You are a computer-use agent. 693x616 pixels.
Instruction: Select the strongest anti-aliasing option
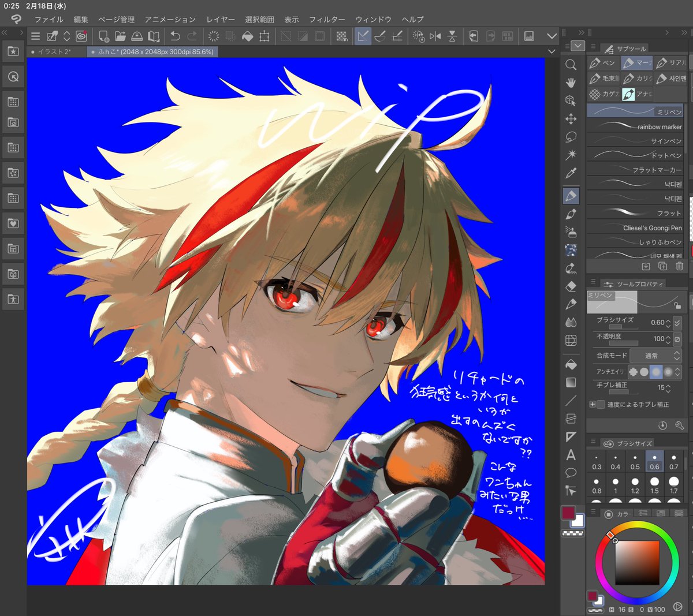coord(669,372)
